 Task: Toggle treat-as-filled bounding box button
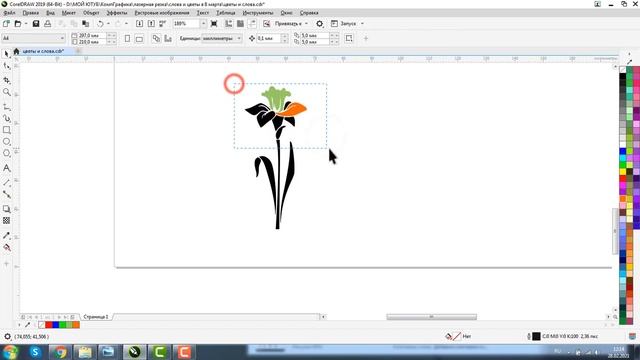[x=349, y=38]
